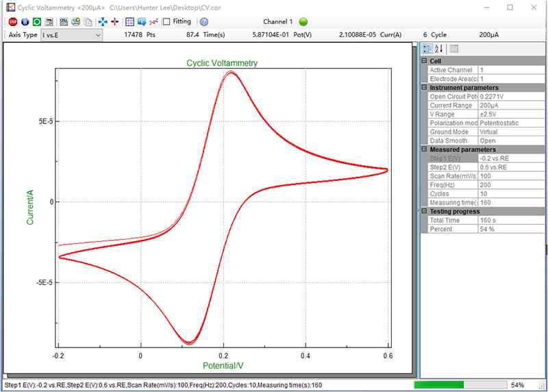Click the Percent 54 % value
The image size is (548, 392).
click(x=487, y=229)
